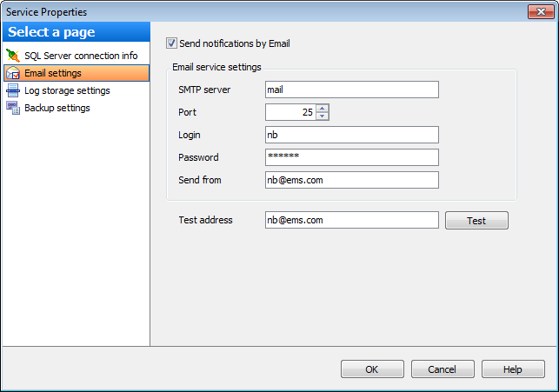Click into the SMTP server field
Viewport: 559px width, 392px height.
coord(352,90)
